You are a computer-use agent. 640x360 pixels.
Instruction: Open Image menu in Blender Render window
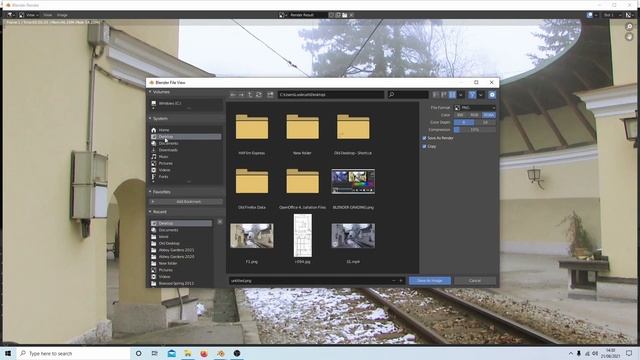pos(62,15)
